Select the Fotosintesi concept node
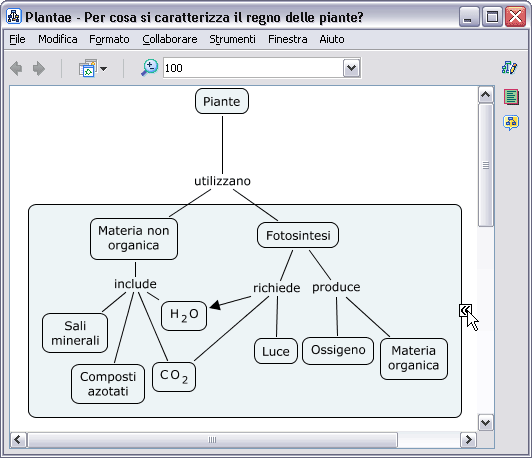This screenshot has height=458, width=532. click(298, 235)
